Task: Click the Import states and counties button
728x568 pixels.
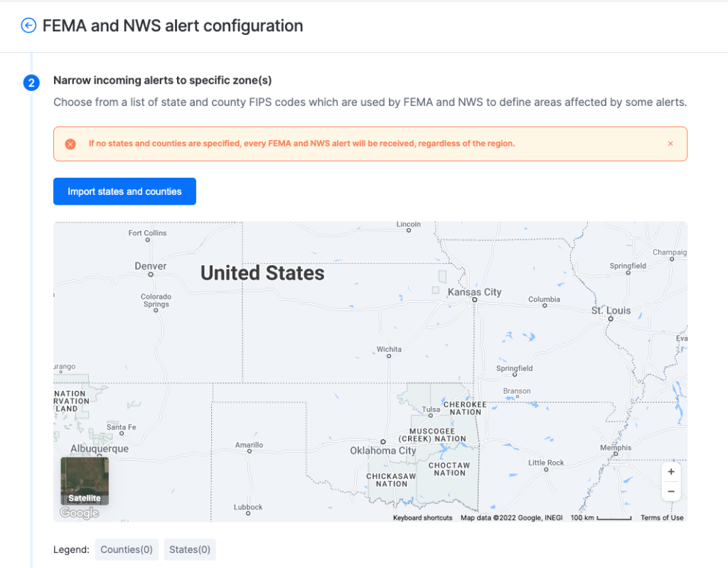Action: click(x=124, y=191)
